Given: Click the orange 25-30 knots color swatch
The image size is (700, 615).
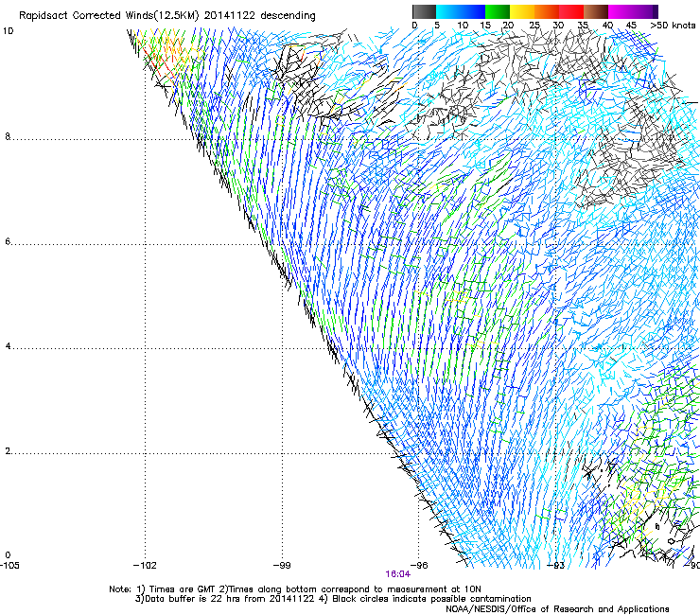Looking at the screenshot, I should [547, 11].
